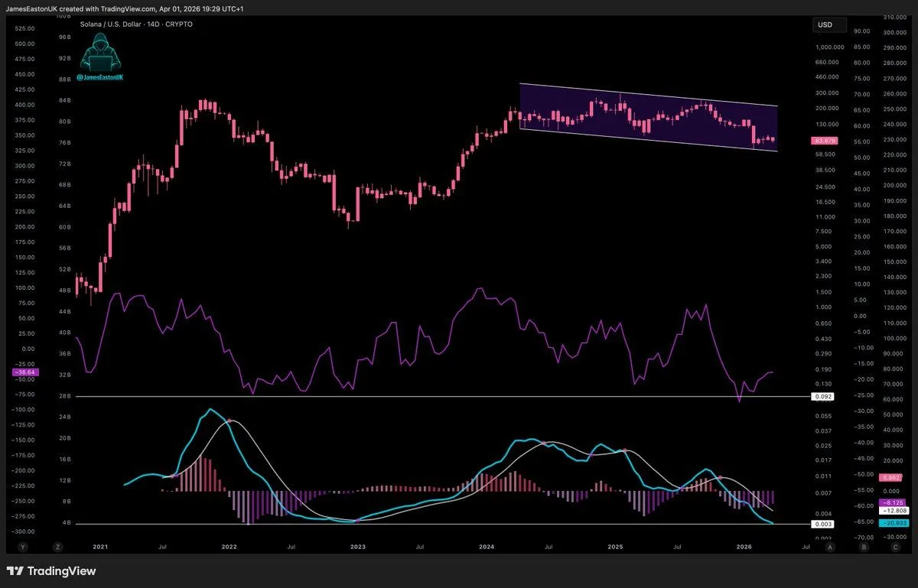Click "Solana / U.S. Dollar" in the chart legend
The image size is (918, 588).
coord(112,24)
